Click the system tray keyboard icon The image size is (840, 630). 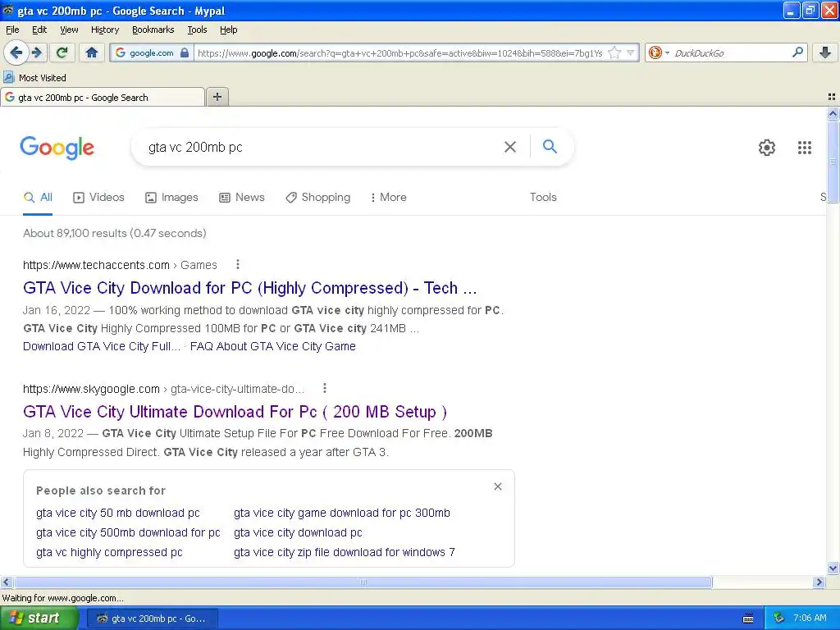pyautogui.click(x=748, y=619)
